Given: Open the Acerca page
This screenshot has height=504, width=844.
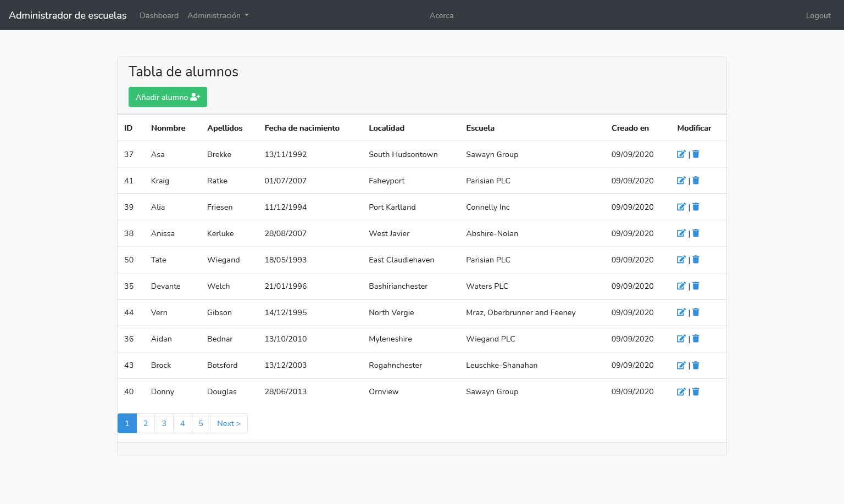Looking at the screenshot, I should 442,15.
